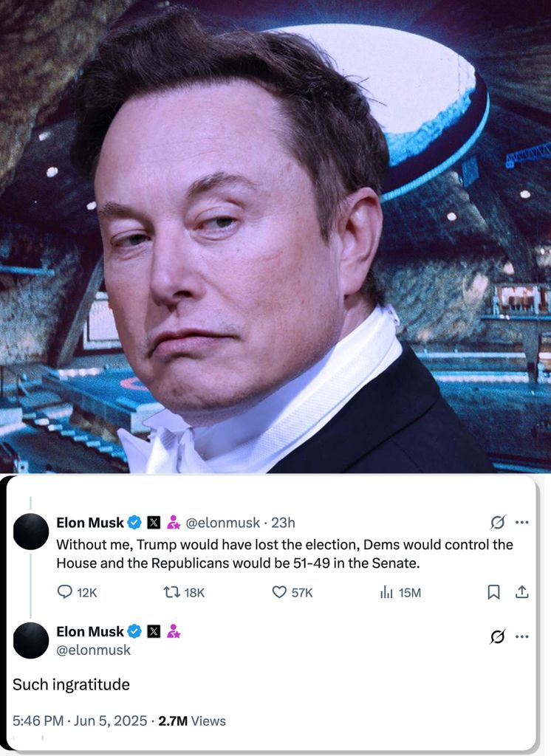Viewport: 551px width, 756px height.
Task: Open the 23h timestamp link
Action: [283, 523]
